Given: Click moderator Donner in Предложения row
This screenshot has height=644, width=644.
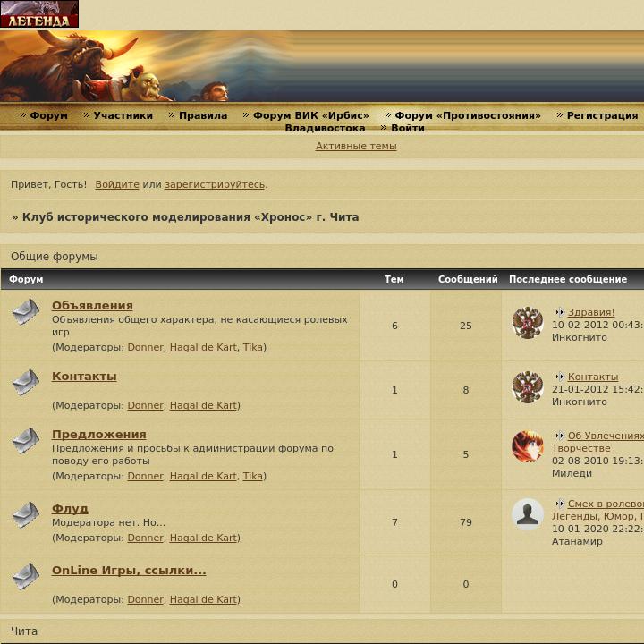Looking at the screenshot, I should (146, 476).
